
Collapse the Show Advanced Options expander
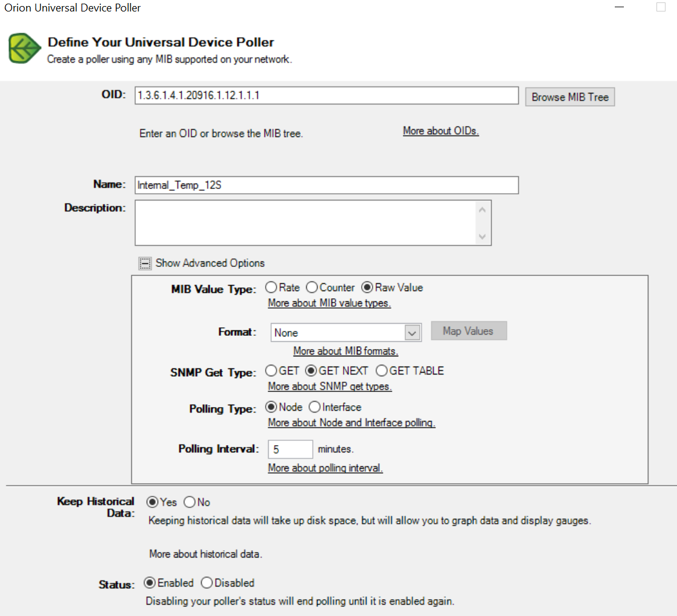point(145,263)
